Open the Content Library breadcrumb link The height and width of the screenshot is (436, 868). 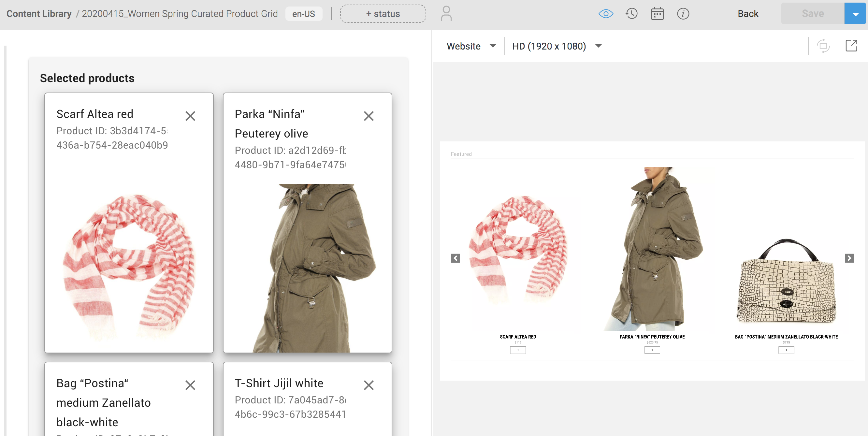pyautogui.click(x=39, y=14)
